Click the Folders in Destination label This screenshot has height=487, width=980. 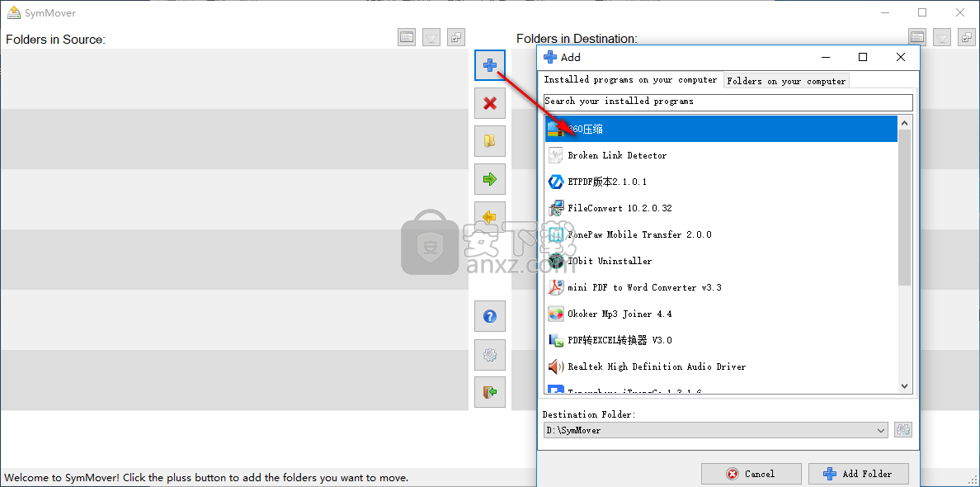click(577, 39)
